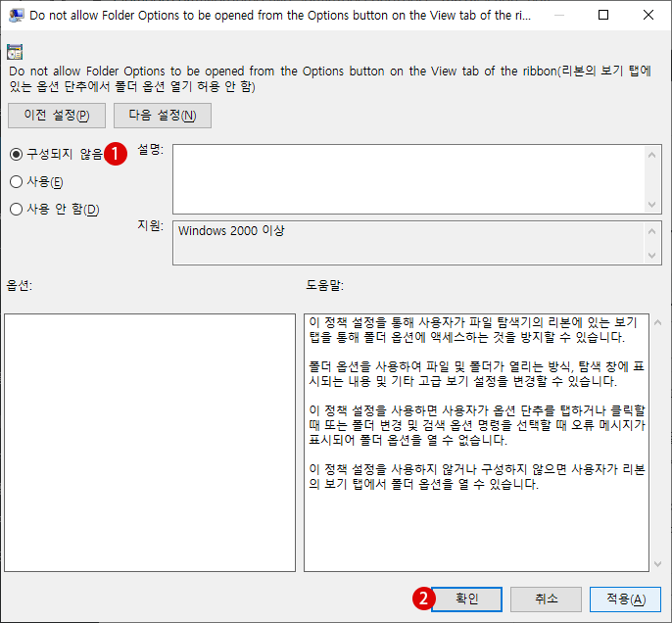Minimize the policy dialog window

click(558, 15)
